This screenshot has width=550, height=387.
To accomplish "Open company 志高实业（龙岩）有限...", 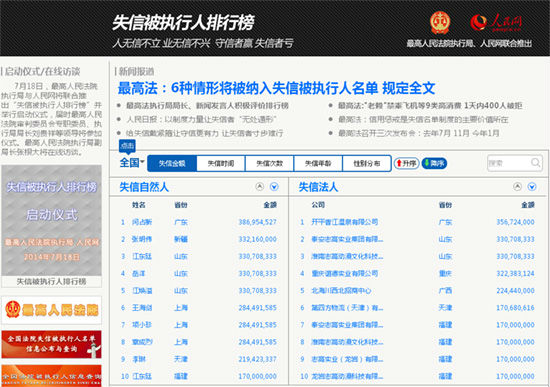I will pyautogui.click(x=347, y=359).
